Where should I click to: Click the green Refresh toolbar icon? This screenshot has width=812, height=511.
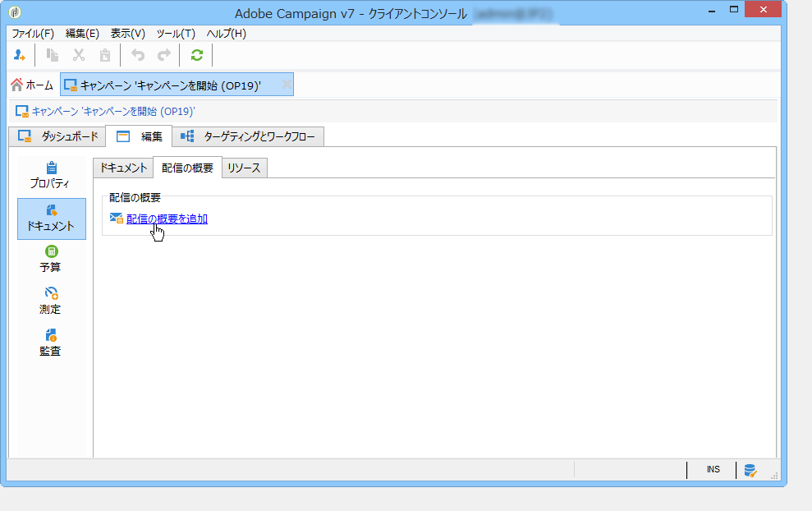tap(197, 55)
